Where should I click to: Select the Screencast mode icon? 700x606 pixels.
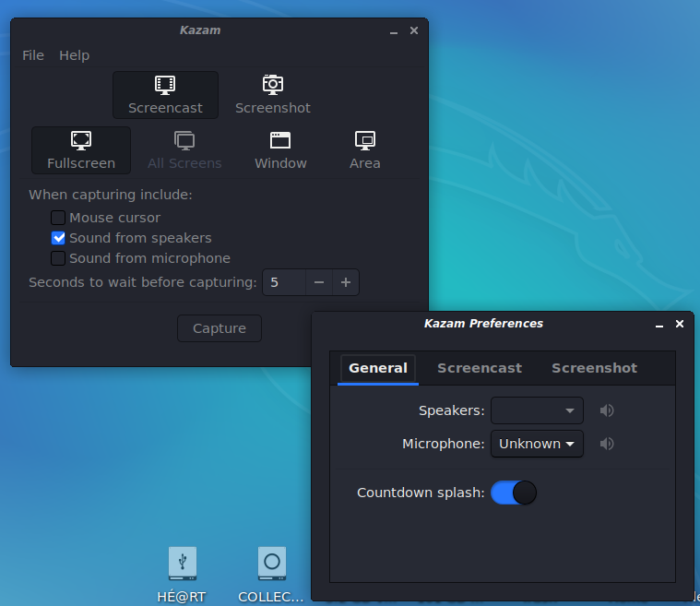click(165, 85)
